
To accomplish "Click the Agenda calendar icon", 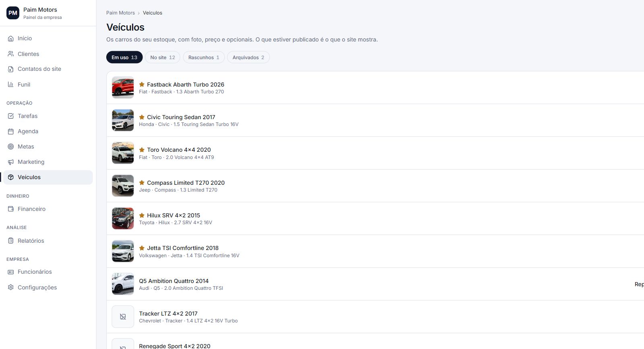I will pos(11,131).
